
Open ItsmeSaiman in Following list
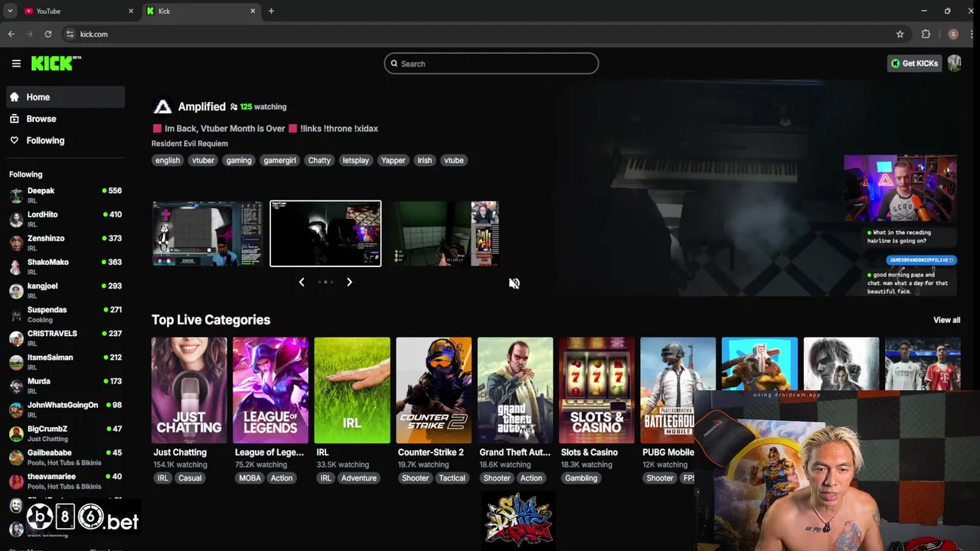point(65,361)
